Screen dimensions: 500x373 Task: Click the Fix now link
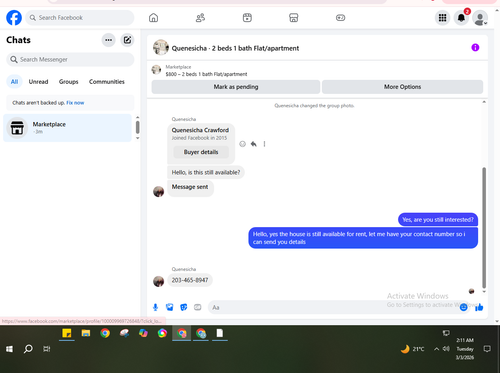[x=75, y=103]
